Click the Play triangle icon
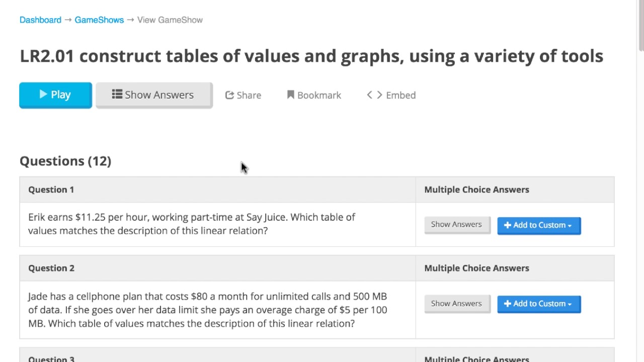This screenshot has width=644, height=362. [x=43, y=94]
